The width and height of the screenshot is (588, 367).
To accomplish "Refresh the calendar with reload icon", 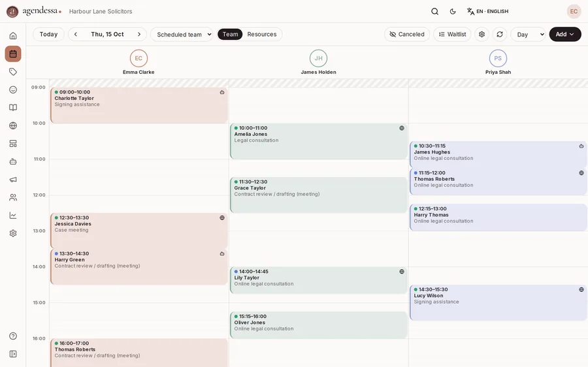I will (x=500, y=34).
